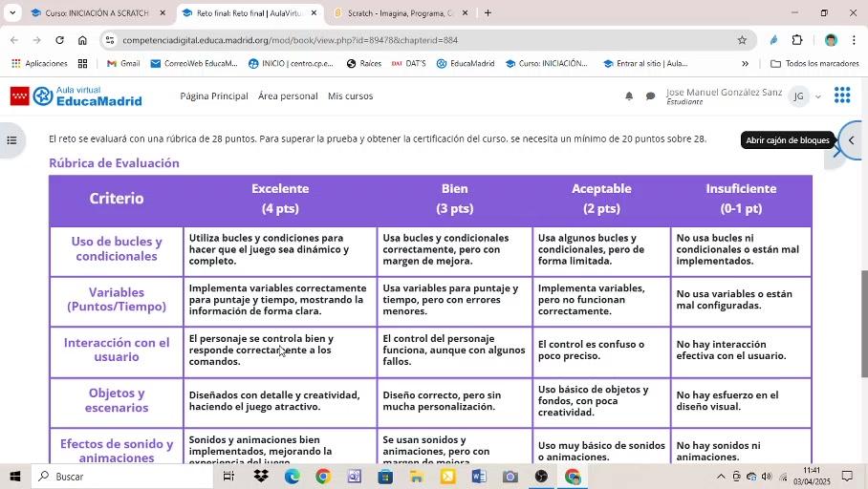Open the Extensions puzzle icon
The width and height of the screenshot is (868, 489).
pos(797,40)
